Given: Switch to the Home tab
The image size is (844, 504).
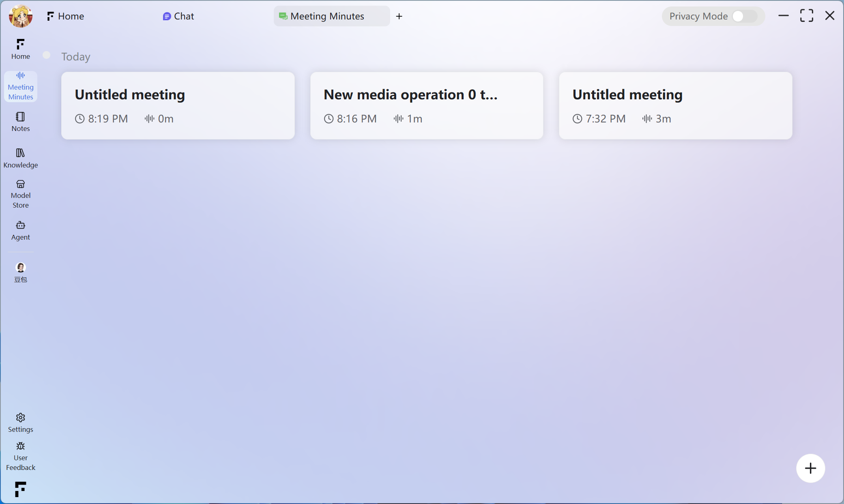Looking at the screenshot, I should click(66, 16).
